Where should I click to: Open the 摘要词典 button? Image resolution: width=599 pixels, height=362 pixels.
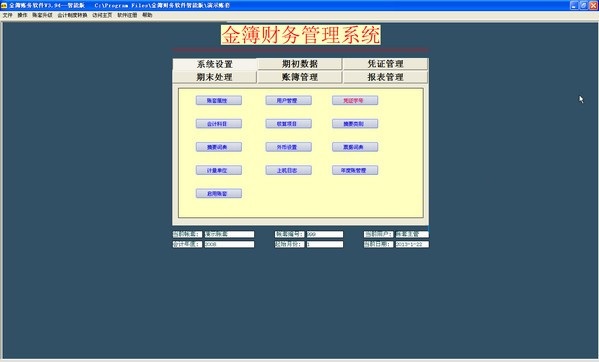pyautogui.click(x=219, y=147)
